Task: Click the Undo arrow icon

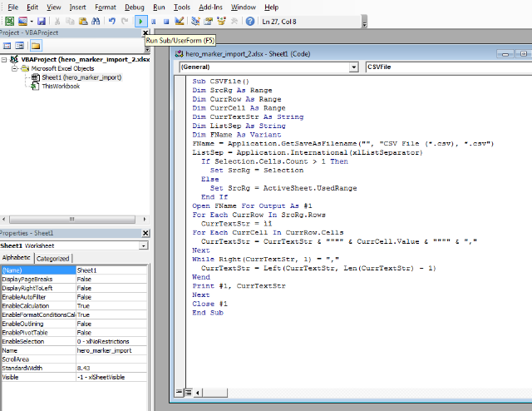Action: pos(112,20)
